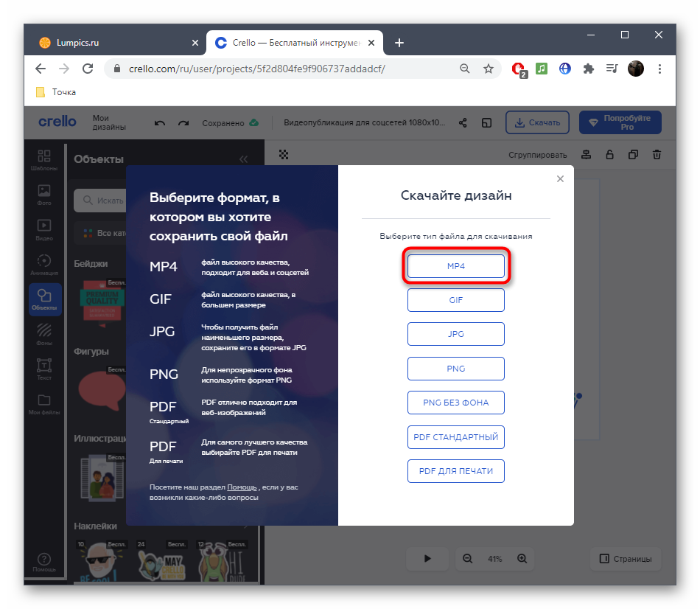Open the Pages panel
The width and height of the screenshot is (700, 609).
(626, 559)
